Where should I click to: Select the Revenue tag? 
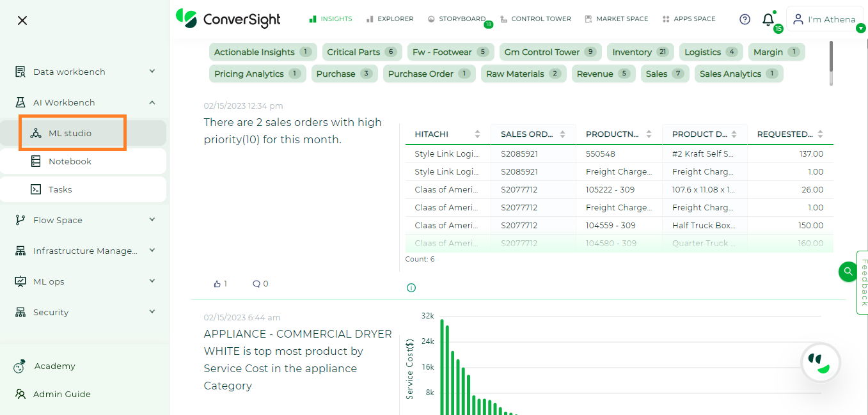(x=604, y=74)
